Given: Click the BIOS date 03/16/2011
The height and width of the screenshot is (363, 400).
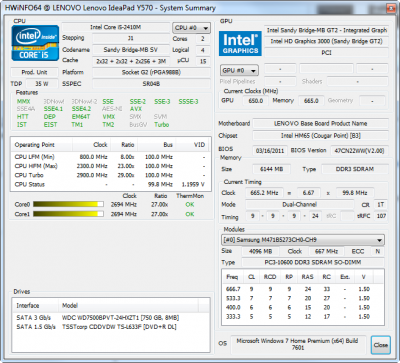Looking at the screenshot, I should click(x=270, y=151).
